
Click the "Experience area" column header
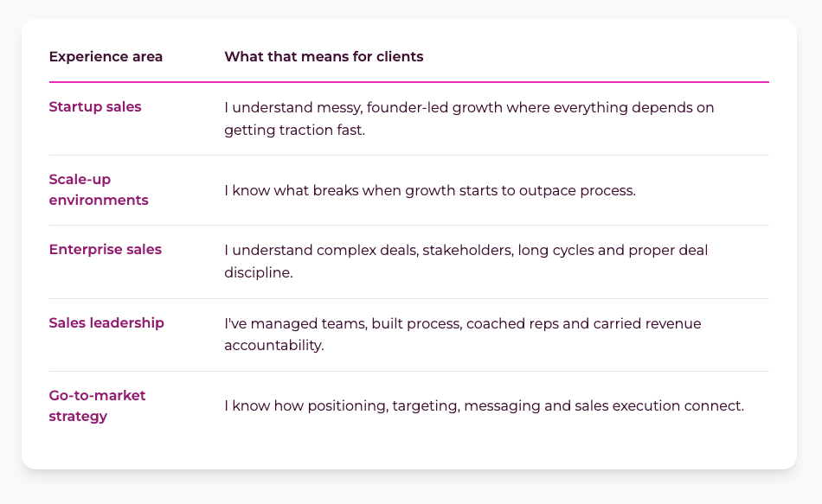[106, 57]
